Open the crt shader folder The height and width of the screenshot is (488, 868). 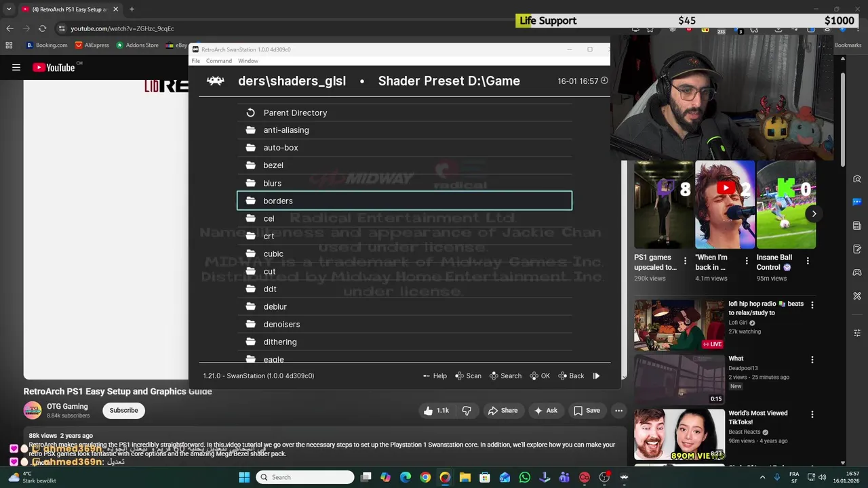tap(404, 236)
